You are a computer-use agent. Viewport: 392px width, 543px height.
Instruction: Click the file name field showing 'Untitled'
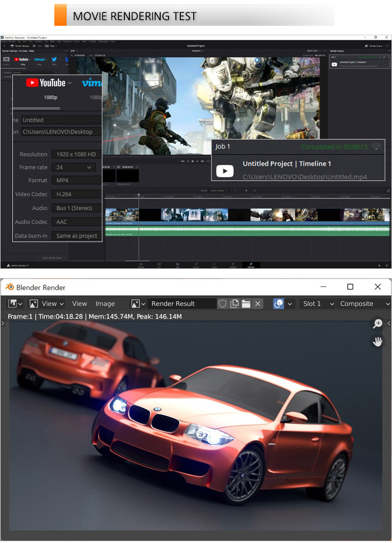(x=61, y=120)
